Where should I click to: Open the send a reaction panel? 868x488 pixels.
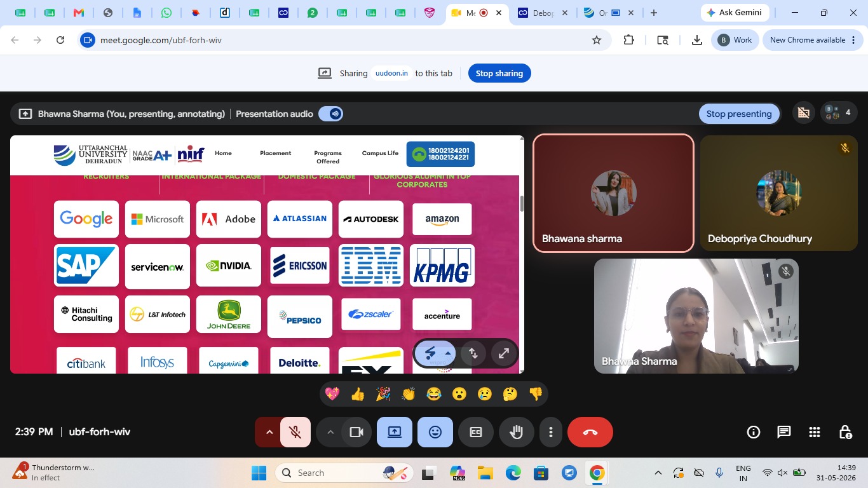435,432
